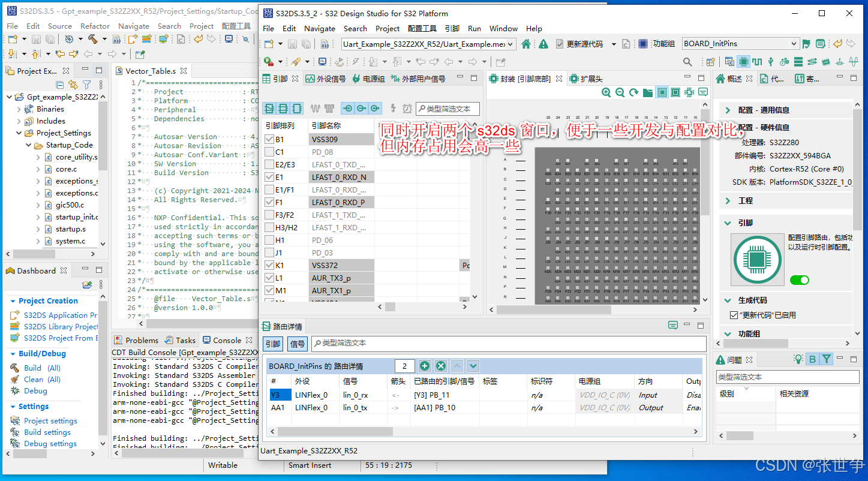
Task: Open the Run menu in front window
Action: (x=474, y=28)
